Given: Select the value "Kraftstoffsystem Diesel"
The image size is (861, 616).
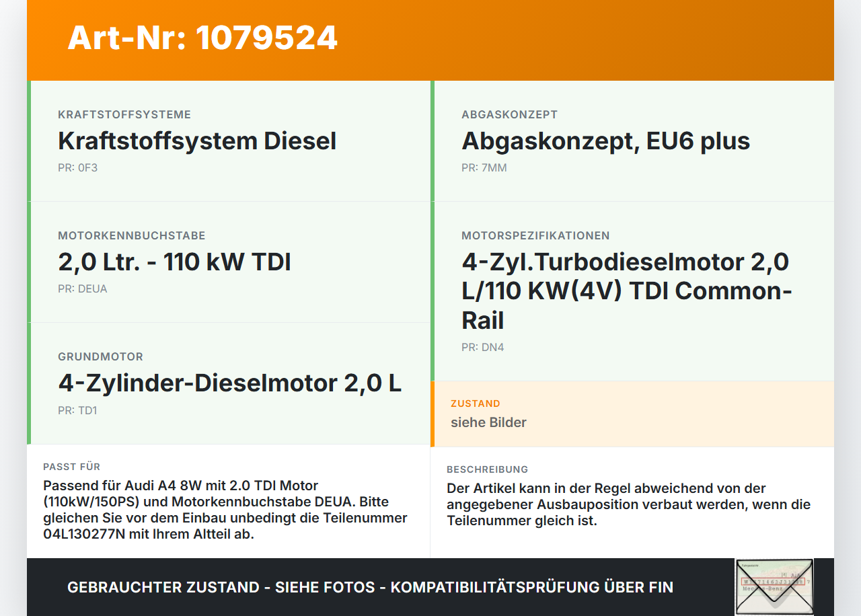Looking at the screenshot, I should tap(197, 141).
